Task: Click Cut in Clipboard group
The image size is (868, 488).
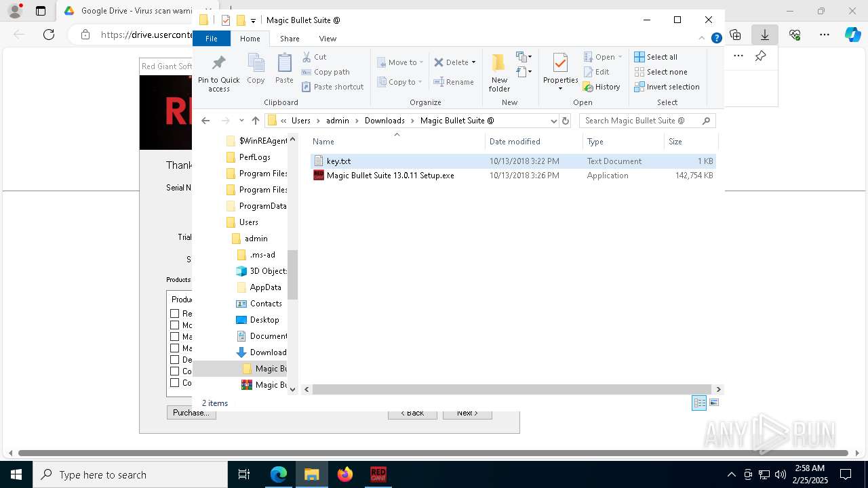Action: point(315,57)
